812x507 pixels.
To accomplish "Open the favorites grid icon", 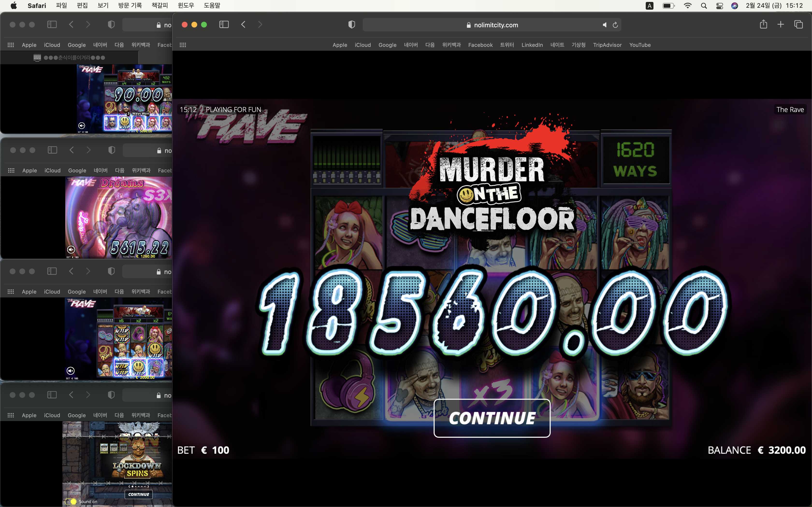I will coord(183,45).
